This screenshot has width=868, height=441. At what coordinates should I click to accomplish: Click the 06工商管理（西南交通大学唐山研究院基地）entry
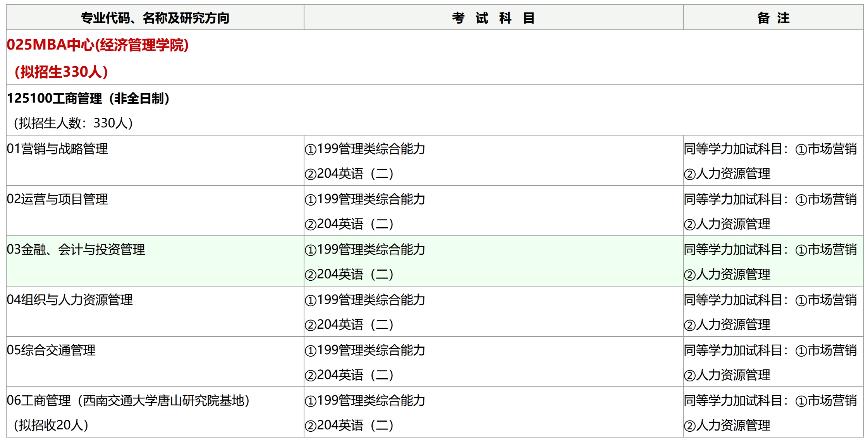tap(128, 400)
